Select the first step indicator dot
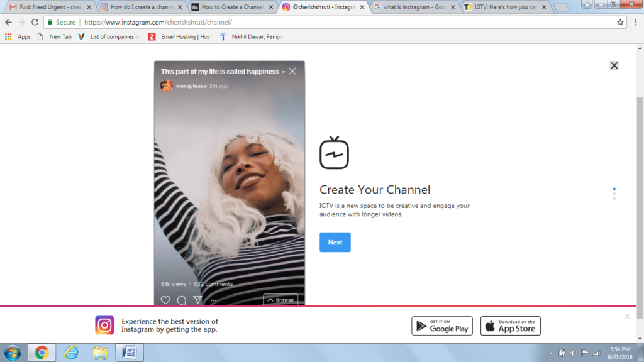 [614, 189]
